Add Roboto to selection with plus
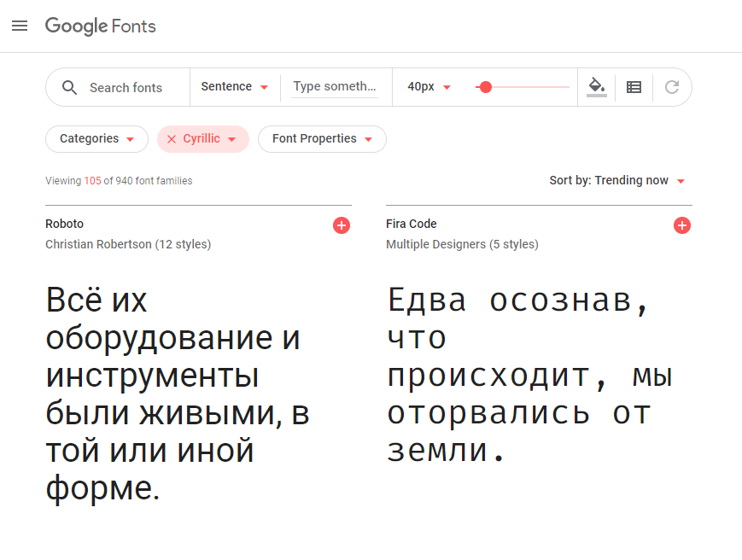This screenshot has width=742, height=560. (342, 225)
